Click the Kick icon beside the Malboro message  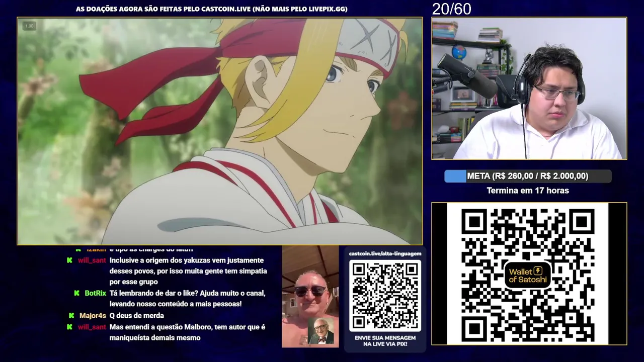click(69, 327)
